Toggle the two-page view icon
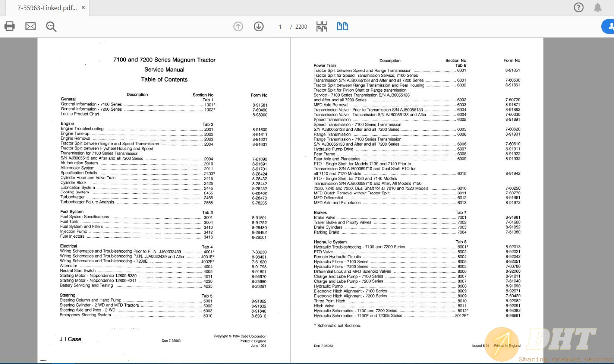 click(x=342, y=26)
